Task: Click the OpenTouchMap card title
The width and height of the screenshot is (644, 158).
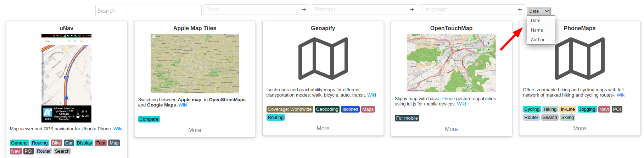Action: tap(451, 28)
